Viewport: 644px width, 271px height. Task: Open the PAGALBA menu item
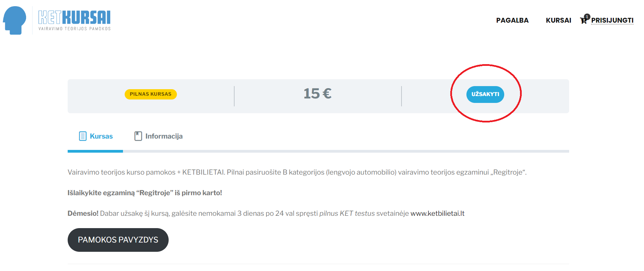pyautogui.click(x=512, y=20)
